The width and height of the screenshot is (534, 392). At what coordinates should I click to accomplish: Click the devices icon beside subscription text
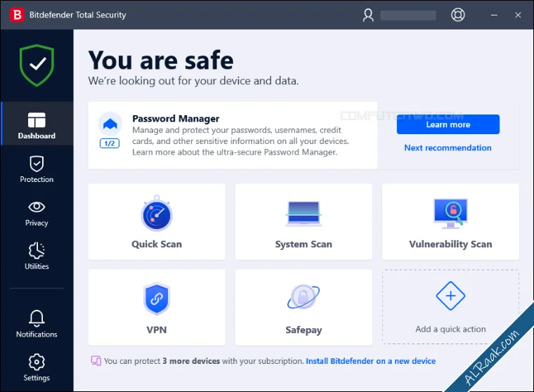[x=96, y=360]
